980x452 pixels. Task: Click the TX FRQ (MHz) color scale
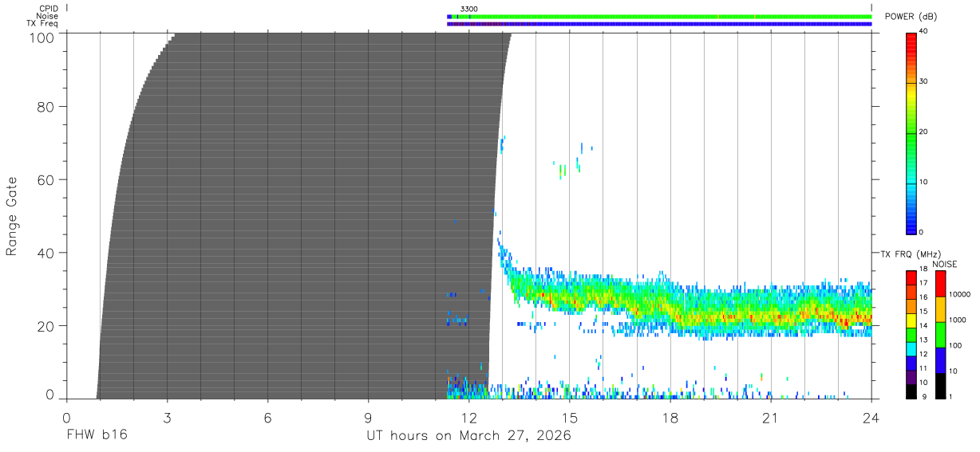pos(911,334)
